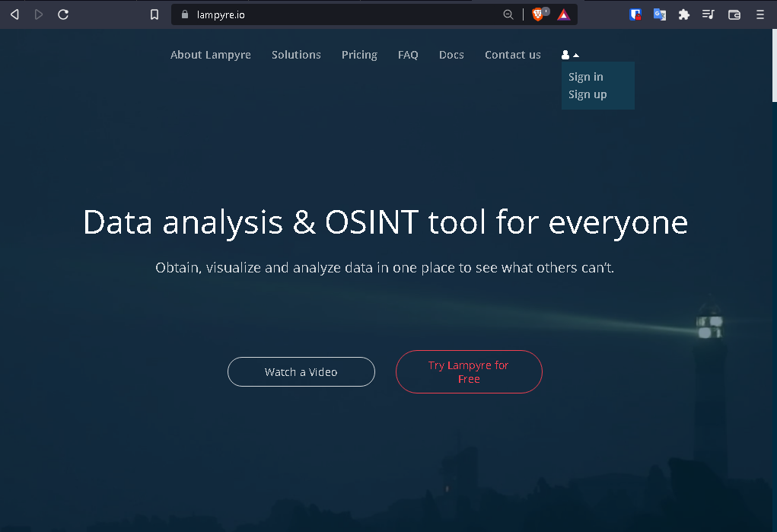This screenshot has height=532, width=777.
Task: Open the FAQ navigation item
Action: point(408,55)
